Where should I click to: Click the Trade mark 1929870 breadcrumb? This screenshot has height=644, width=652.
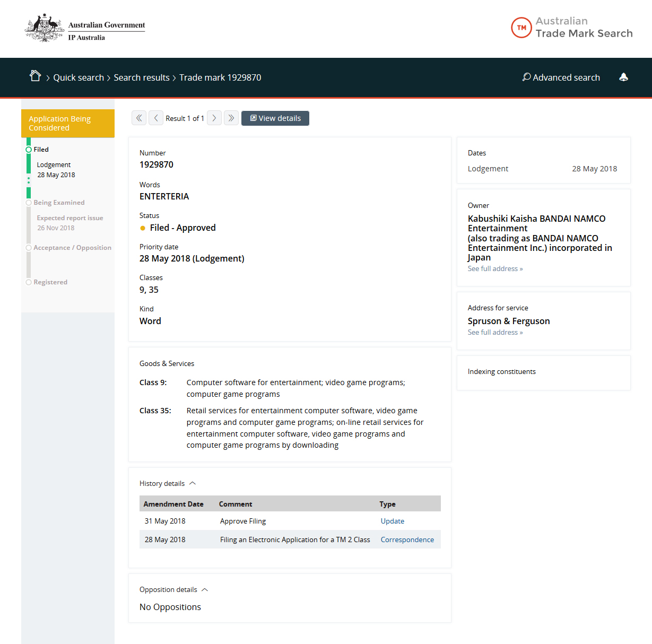(x=220, y=77)
